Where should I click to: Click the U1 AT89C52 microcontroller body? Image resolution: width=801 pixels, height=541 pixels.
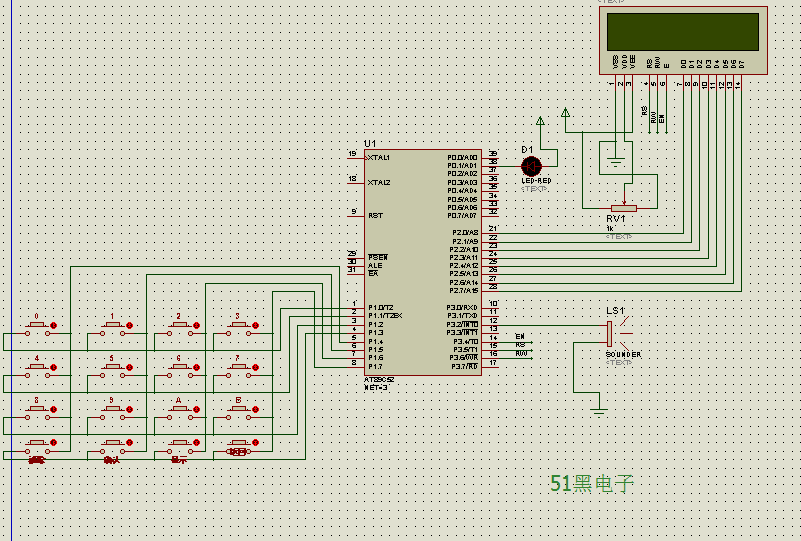click(422, 263)
